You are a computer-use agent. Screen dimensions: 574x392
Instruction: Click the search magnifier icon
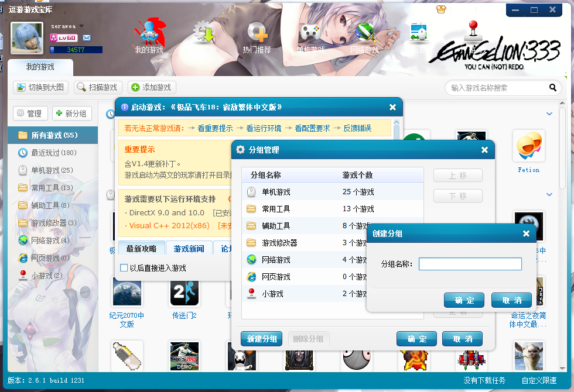pos(553,88)
